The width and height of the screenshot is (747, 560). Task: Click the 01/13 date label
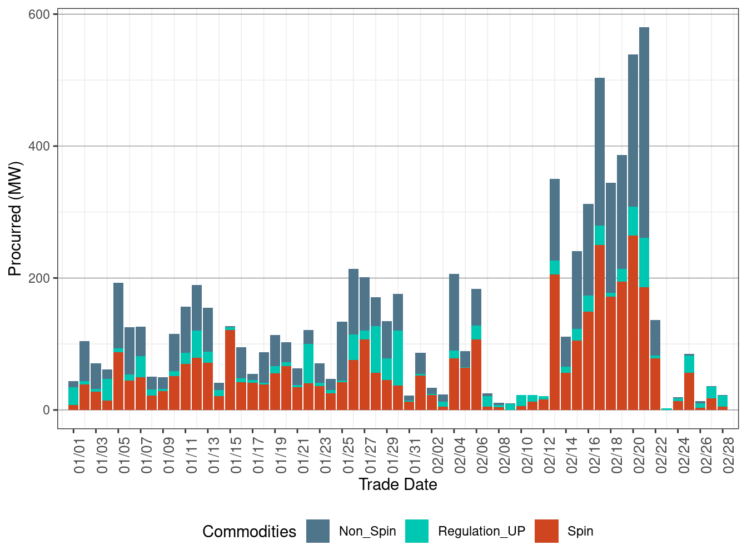coord(214,456)
